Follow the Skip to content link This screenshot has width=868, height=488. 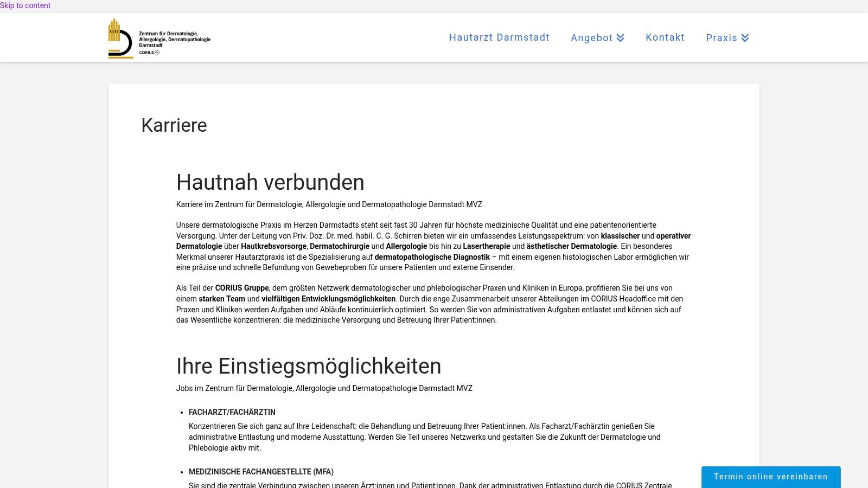(x=25, y=5)
